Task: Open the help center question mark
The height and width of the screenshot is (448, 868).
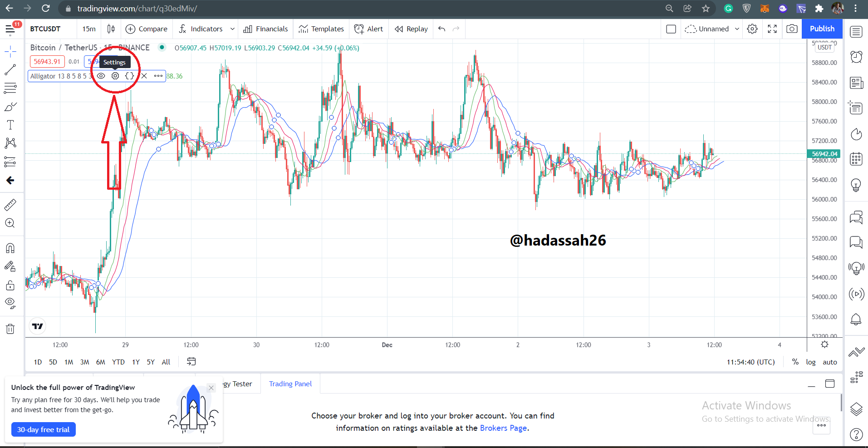Action: 856,434
